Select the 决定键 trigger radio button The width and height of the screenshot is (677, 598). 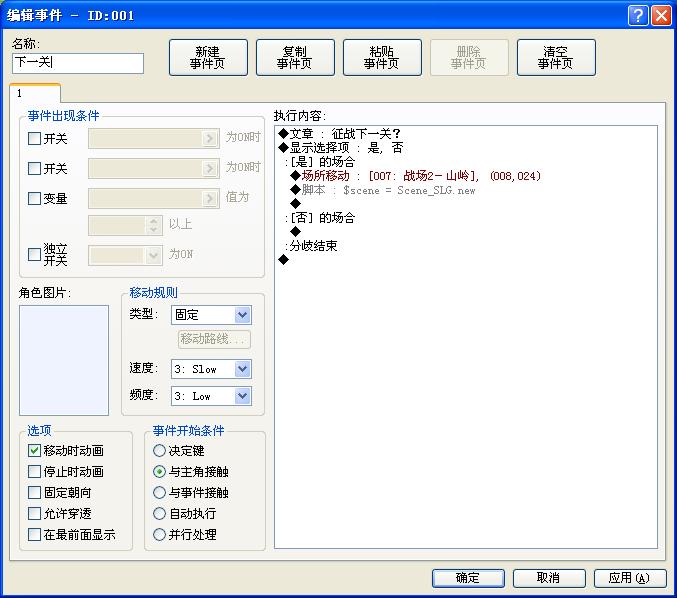pos(159,450)
